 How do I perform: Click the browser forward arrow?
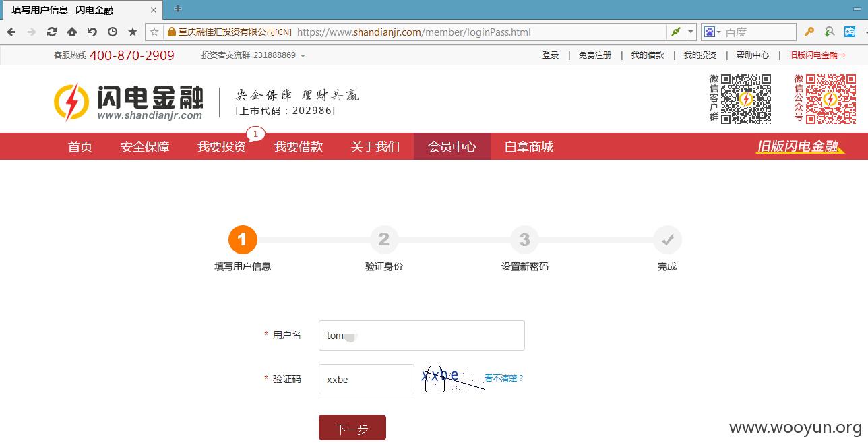pyautogui.click(x=32, y=32)
